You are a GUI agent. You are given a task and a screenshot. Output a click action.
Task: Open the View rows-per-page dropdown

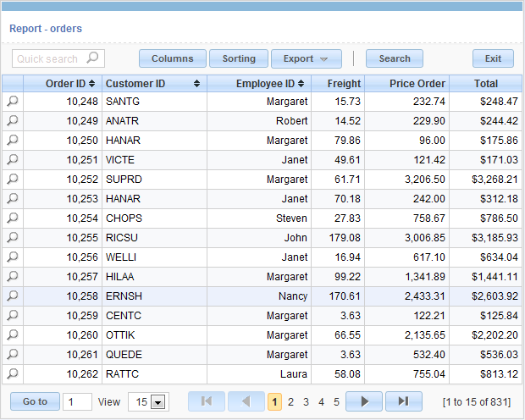[x=157, y=402]
